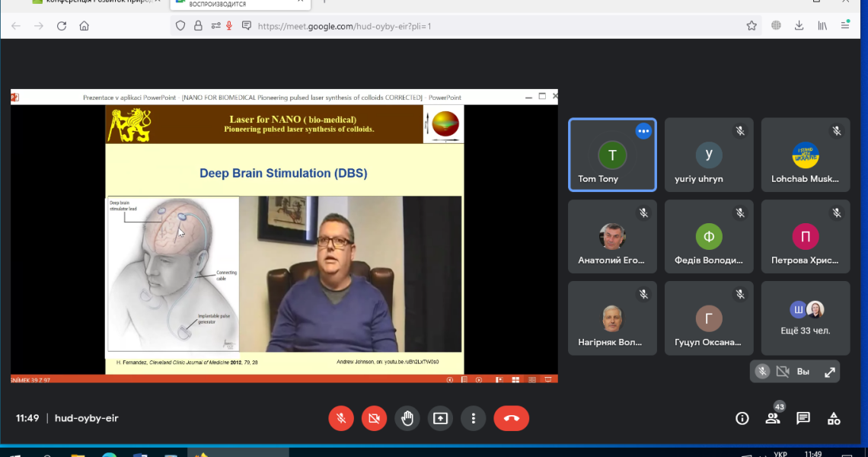
Task: Raise hand in the meeting
Action: coord(407,418)
